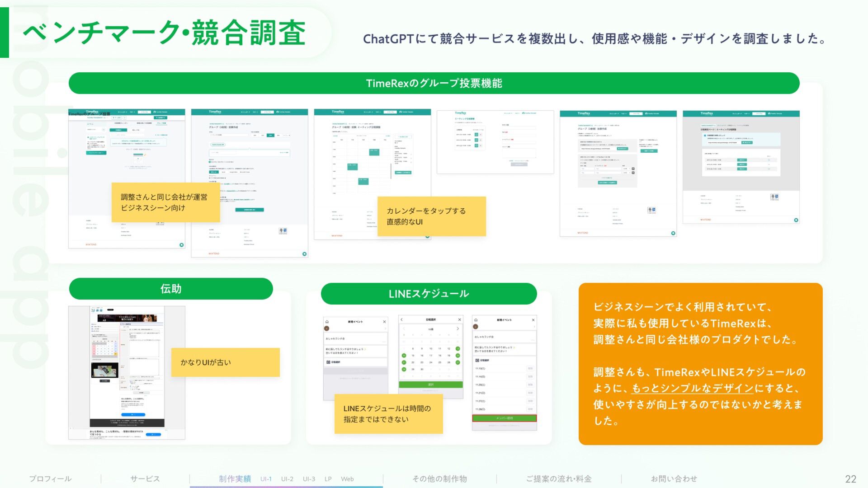Click the red-outlined メンバー招待 button
Screen dimensions: 868x488
coord(505,418)
